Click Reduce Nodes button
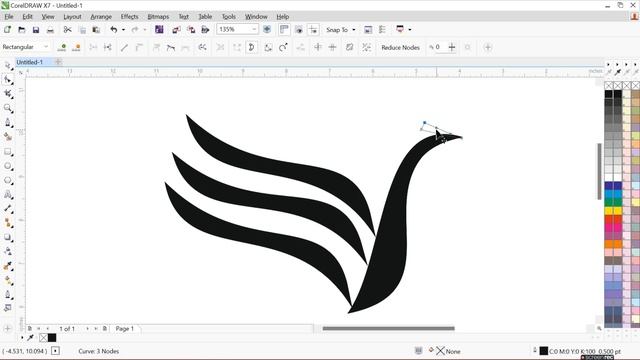 pos(400,47)
